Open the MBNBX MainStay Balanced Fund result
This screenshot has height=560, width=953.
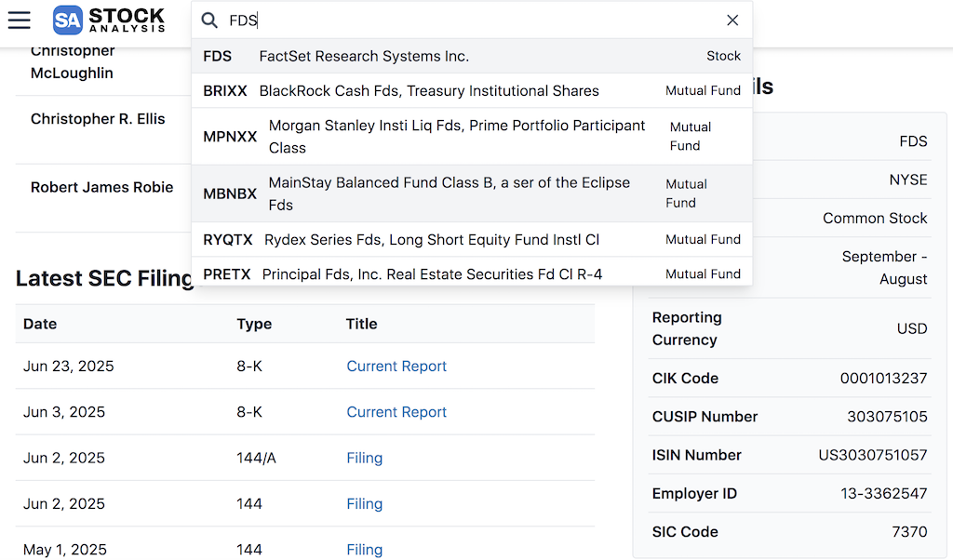[472, 193]
